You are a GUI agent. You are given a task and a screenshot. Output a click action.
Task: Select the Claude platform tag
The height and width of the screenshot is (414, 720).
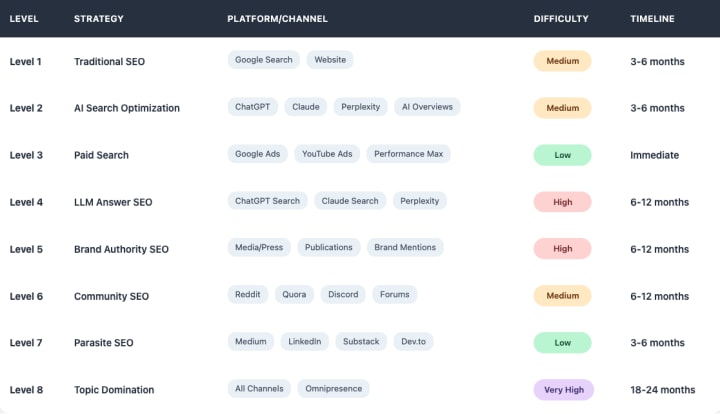pyautogui.click(x=306, y=107)
